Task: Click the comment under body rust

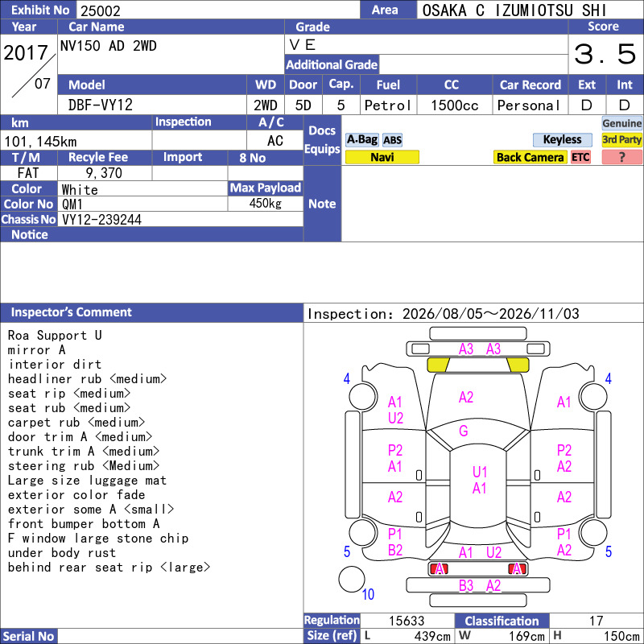Action: (x=62, y=552)
